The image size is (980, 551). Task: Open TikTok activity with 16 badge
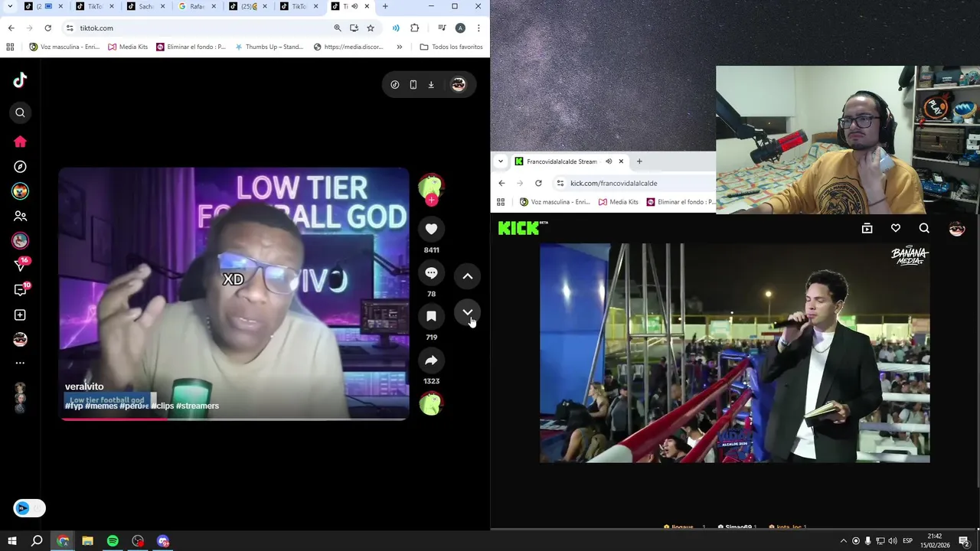[21, 265]
